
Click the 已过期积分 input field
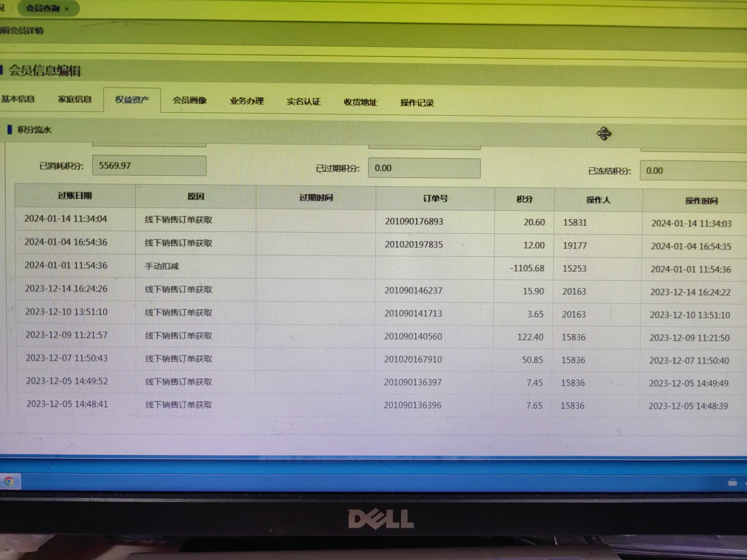point(424,168)
